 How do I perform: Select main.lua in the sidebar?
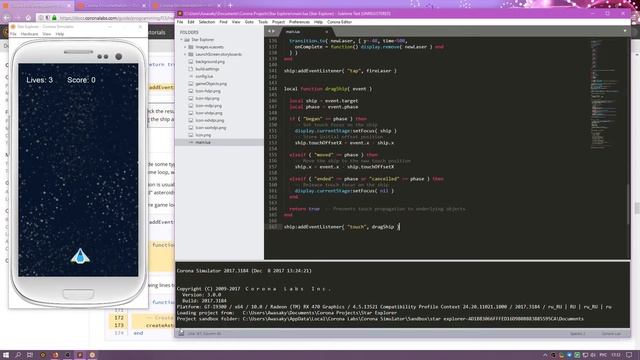(x=203, y=142)
